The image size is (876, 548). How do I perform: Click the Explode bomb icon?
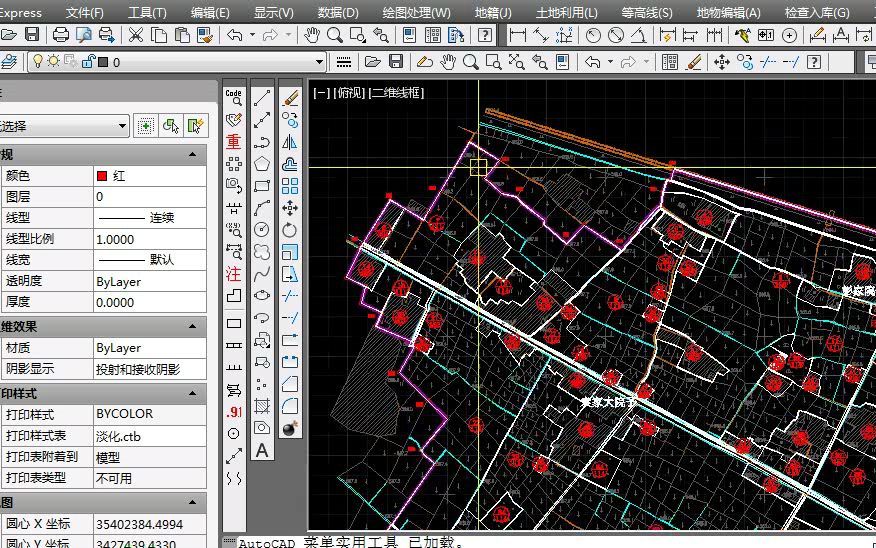(x=290, y=428)
